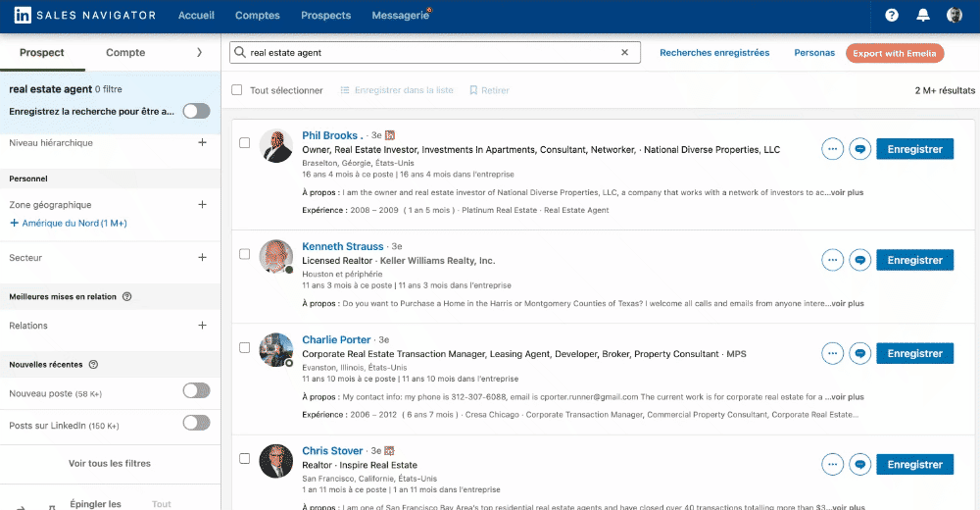The height and width of the screenshot is (510, 980).
Task: Click the info icon beside Meilleures mises en relation
Action: click(126, 296)
